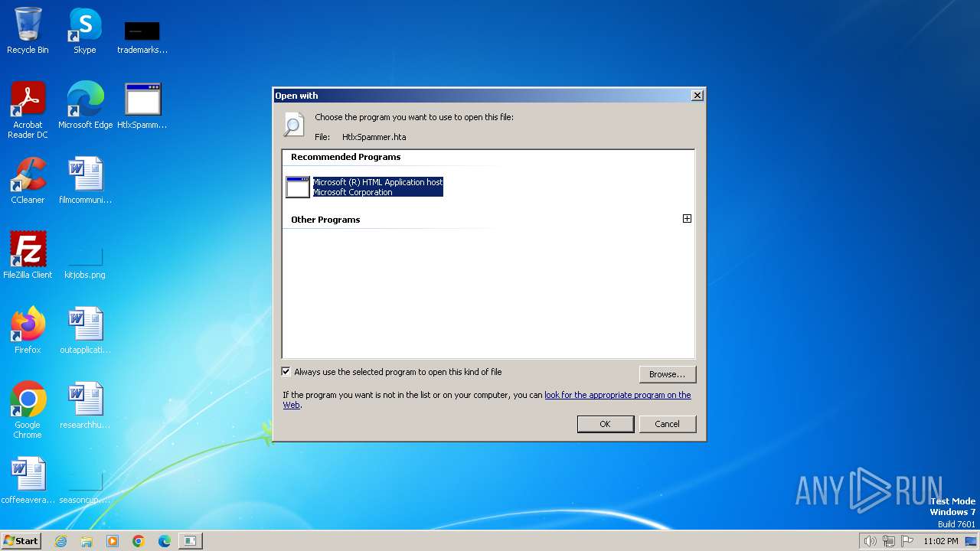This screenshot has width=980, height=551.
Task: Open the Action Center flag icon
Action: click(x=907, y=541)
